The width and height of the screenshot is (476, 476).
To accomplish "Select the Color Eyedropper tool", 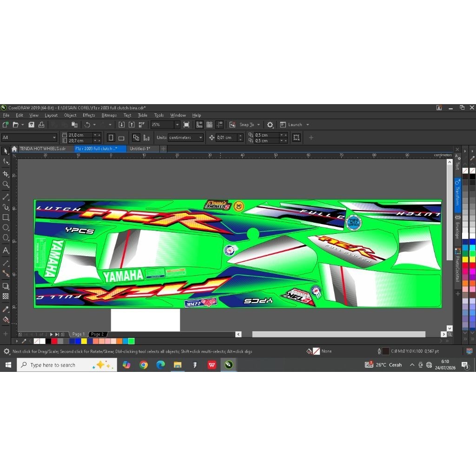I will click(6, 309).
